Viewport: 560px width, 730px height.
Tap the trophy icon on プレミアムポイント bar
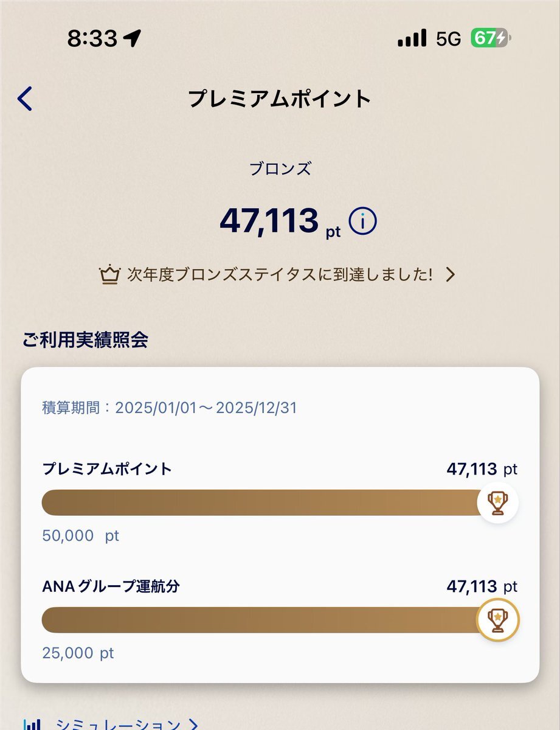pos(497,502)
